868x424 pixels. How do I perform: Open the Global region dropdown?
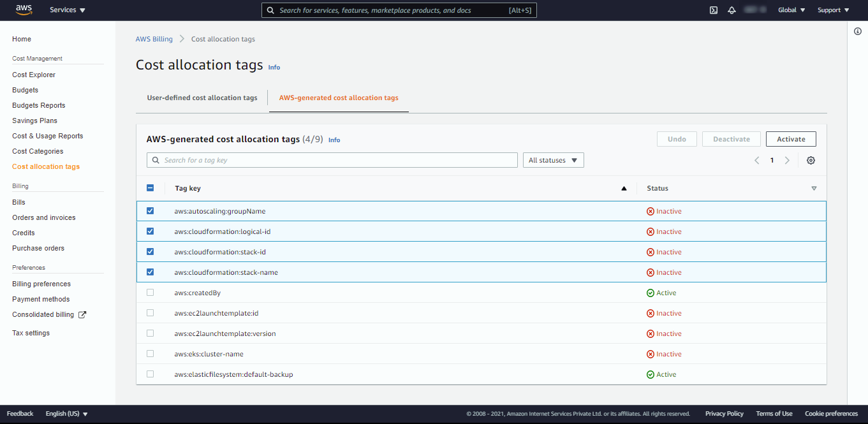[x=791, y=10]
